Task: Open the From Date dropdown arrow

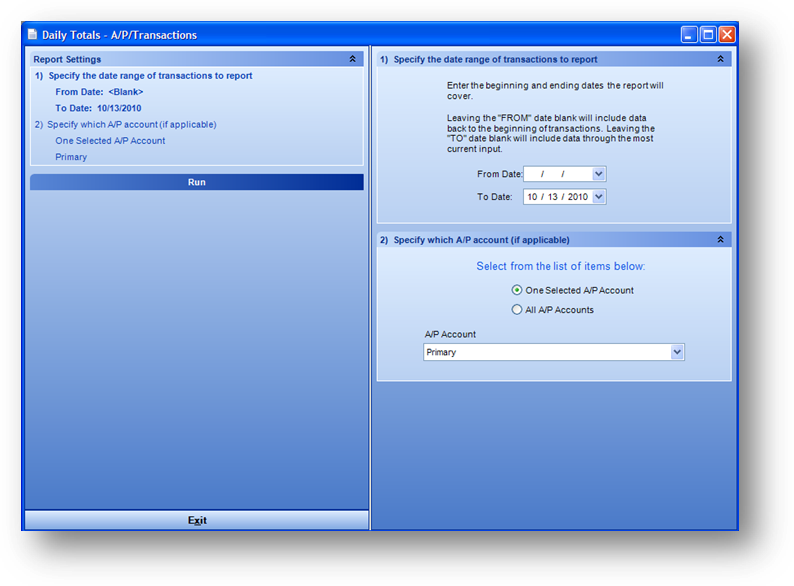Action: point(599,174)
